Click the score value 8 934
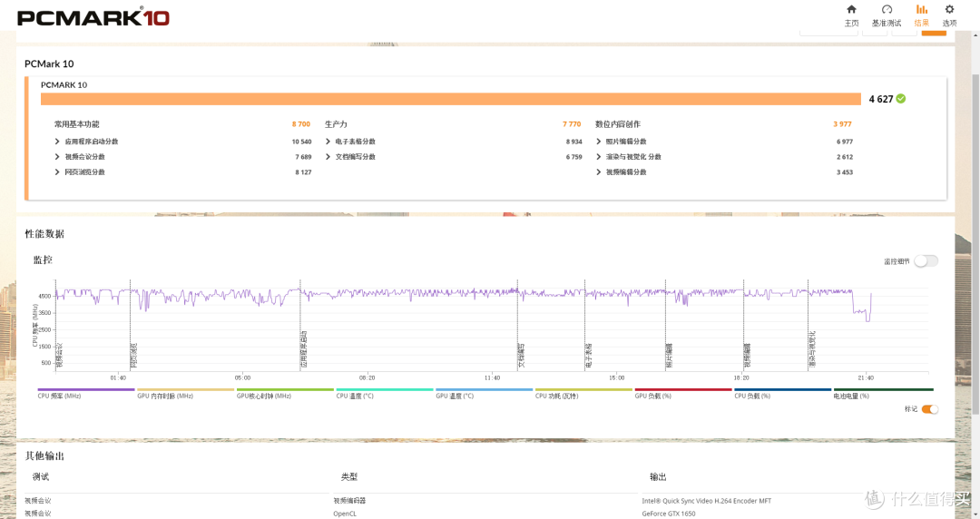 coord(573,142)
